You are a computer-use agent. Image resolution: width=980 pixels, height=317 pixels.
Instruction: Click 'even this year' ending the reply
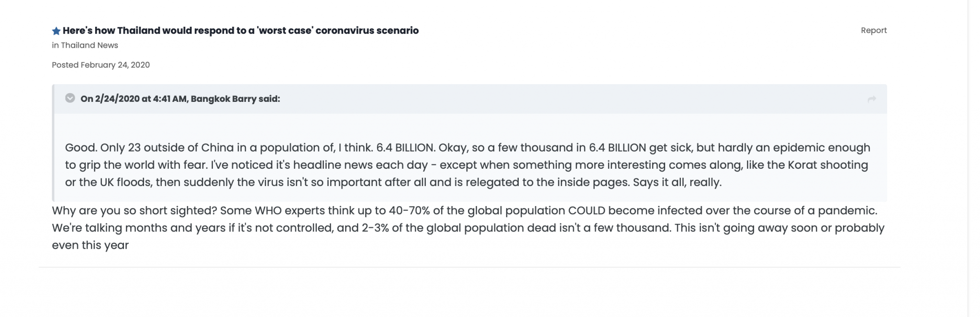tap(90, 245)
